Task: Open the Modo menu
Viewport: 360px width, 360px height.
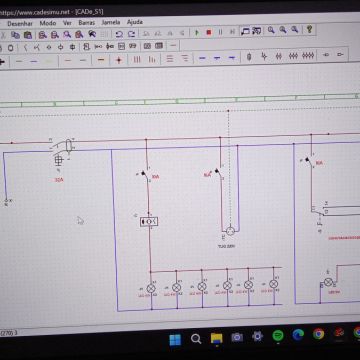Action: tap(48, 23)
